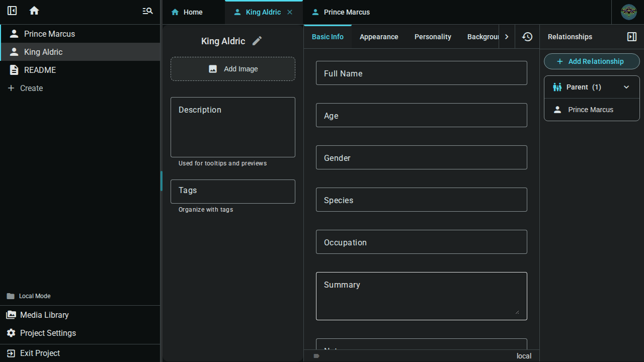
Task: Click the Exit Project icon
Action: coord(11,353)
